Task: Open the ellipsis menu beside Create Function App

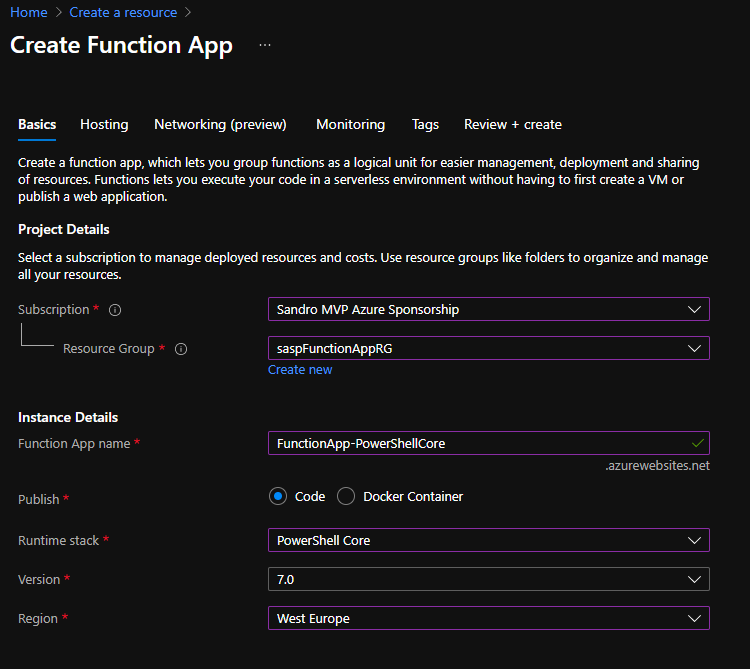Action: 264,46
